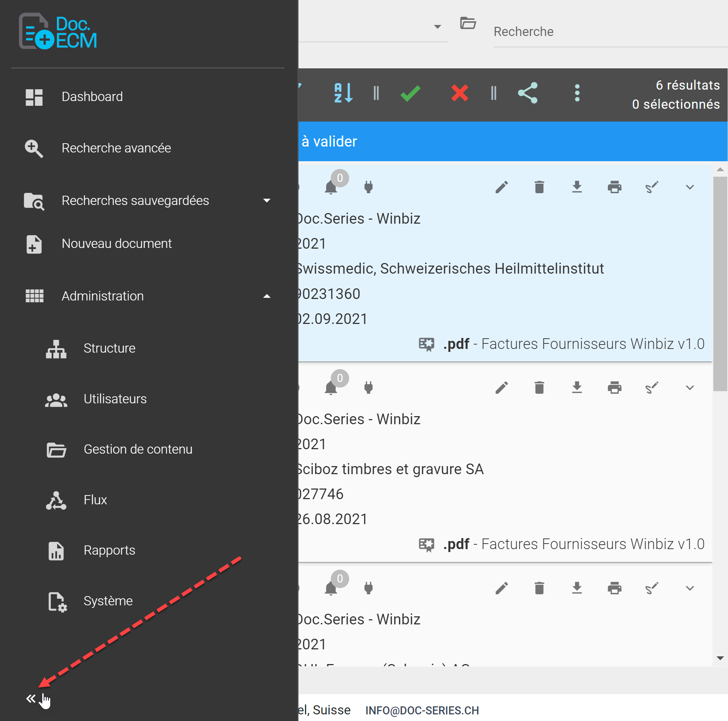Viewport: 728px width, 721px height.
Task: Click sign icon on Swissmedic document
Action: click(x=652, y=187)
